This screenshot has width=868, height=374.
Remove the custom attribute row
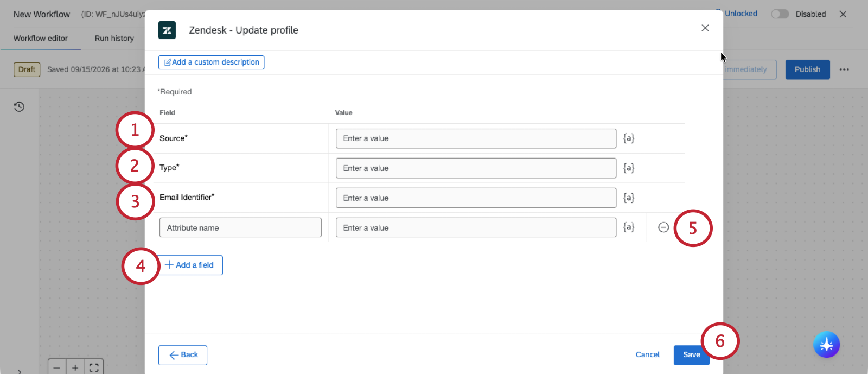pos(663,227)
